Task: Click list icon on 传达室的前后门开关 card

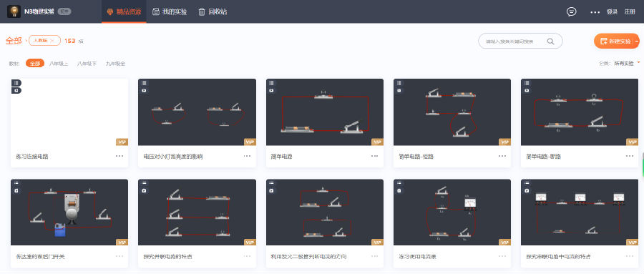Action: [16, 183]
